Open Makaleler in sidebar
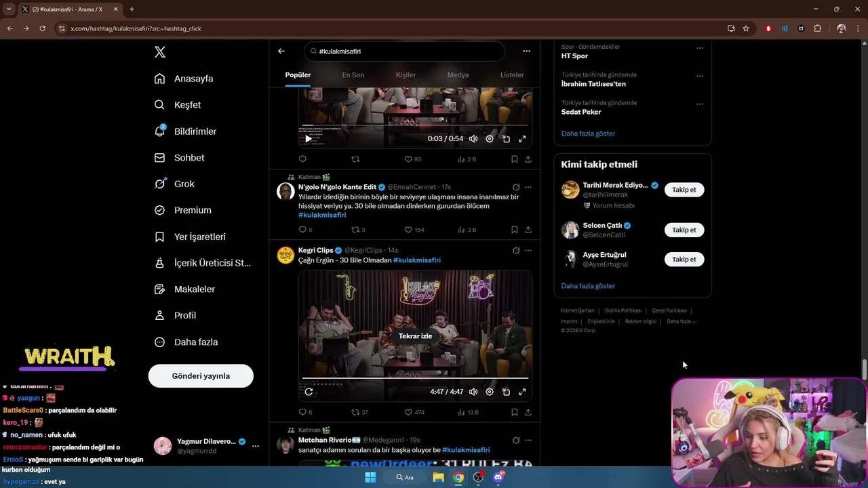 pyautogui.click(x=184, y=289)
